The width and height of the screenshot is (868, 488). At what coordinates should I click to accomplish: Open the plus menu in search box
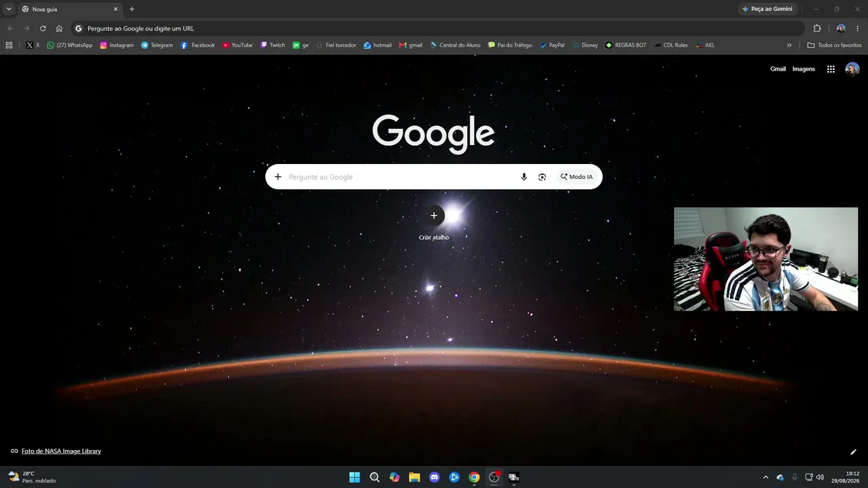[x=278, y=177]
